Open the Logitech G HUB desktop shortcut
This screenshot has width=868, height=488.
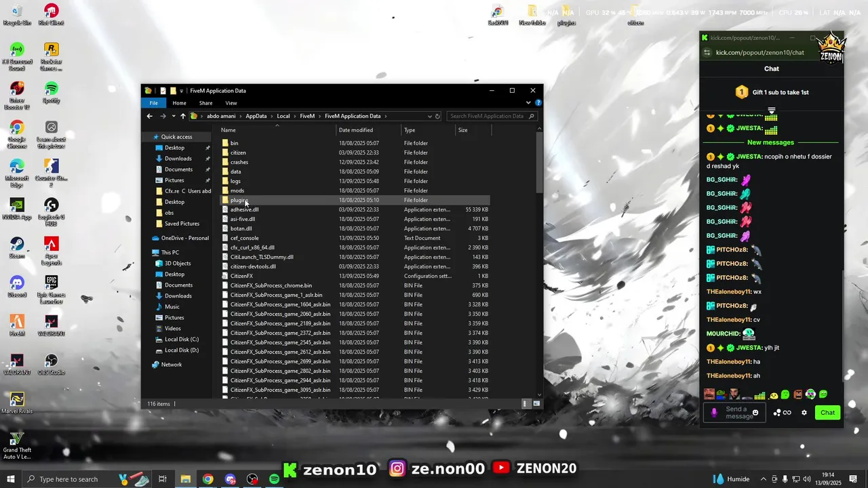click(51, 211)
